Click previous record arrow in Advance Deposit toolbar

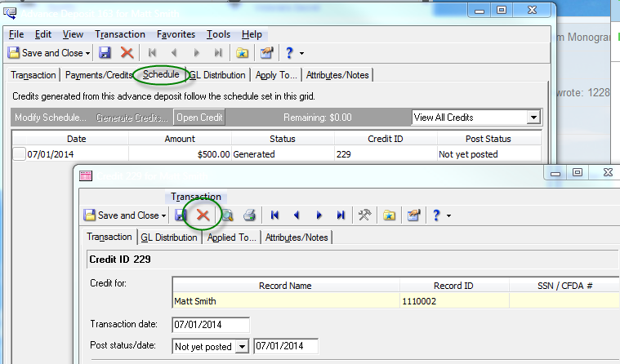pos(174,52)
